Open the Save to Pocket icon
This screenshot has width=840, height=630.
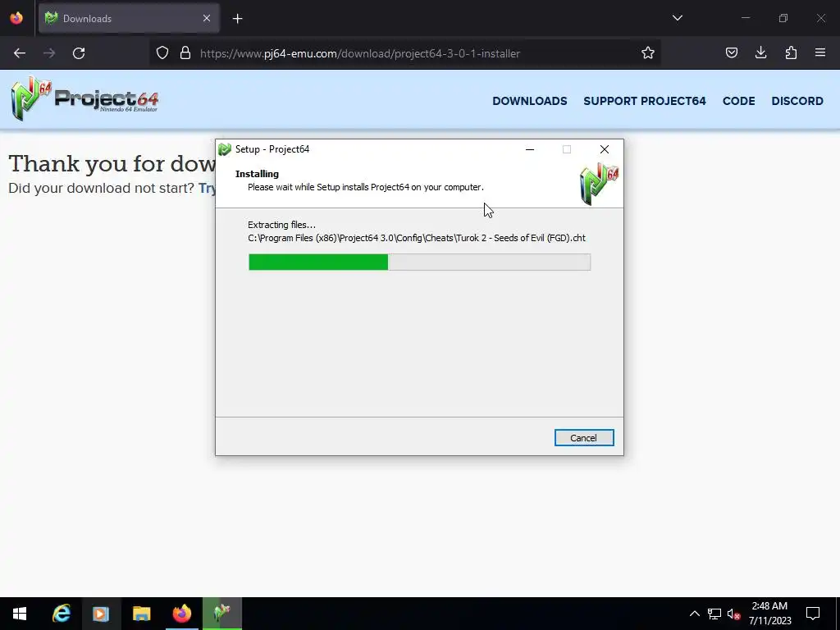pos(731,53)
